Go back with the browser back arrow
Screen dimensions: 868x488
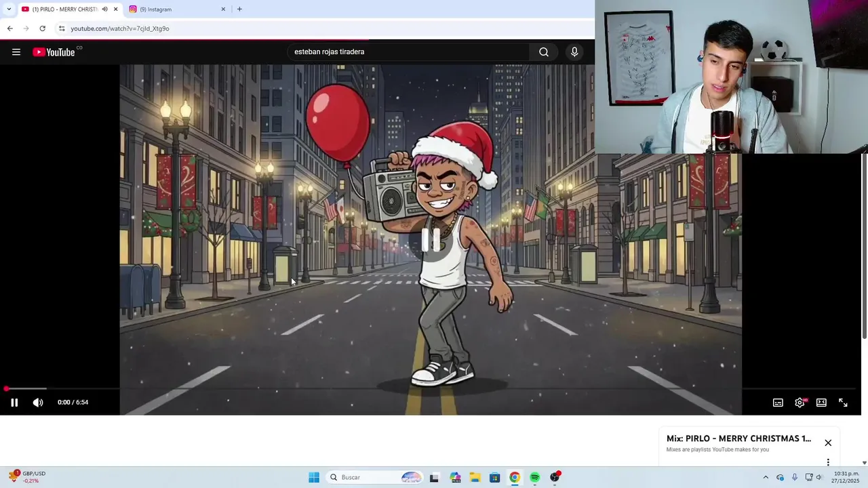tap(9, 28)
